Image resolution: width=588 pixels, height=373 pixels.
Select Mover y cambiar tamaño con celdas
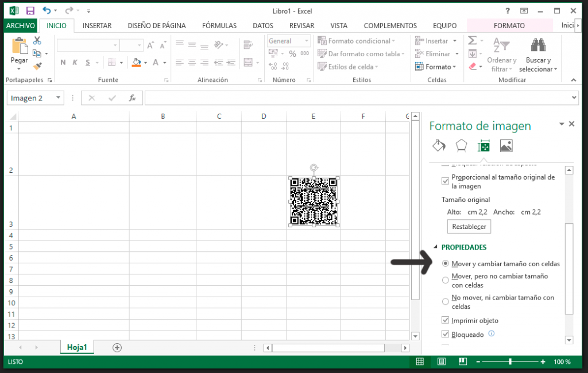446,263
